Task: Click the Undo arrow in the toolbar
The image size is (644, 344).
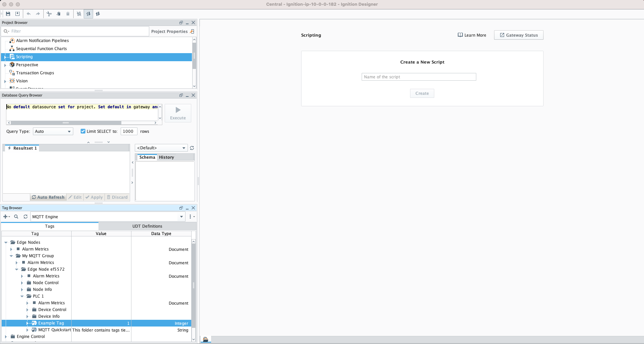Action: point(29,14)
